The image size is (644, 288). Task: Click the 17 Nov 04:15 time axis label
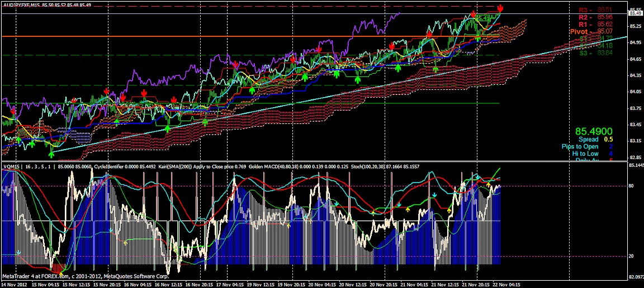click(x=230, y=284)
